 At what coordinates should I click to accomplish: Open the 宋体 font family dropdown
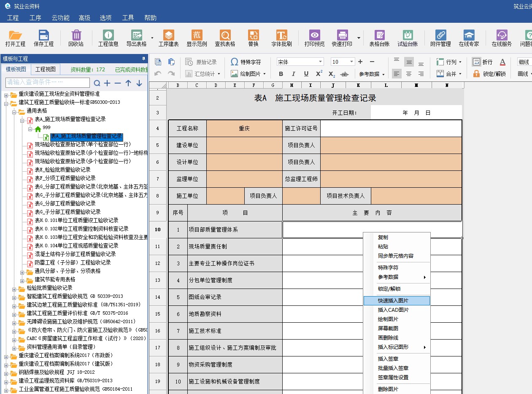tap(320, 62)
